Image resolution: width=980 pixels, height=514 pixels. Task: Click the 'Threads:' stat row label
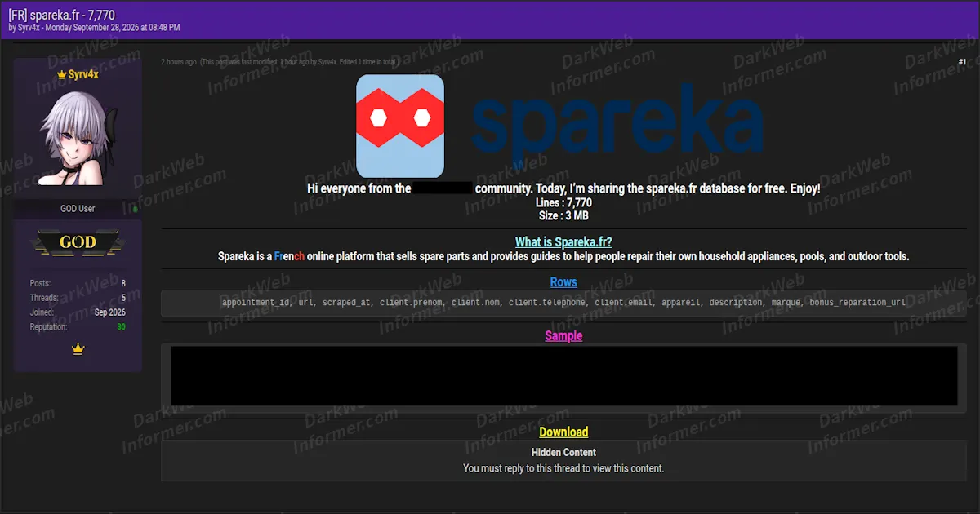(44, 298)
